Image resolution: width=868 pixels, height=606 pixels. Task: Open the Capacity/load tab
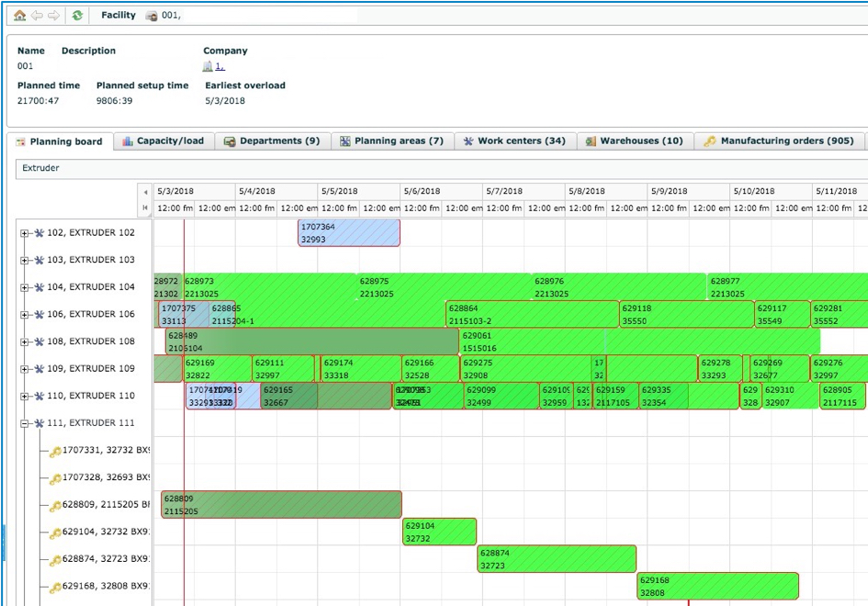tap(163, 141)
